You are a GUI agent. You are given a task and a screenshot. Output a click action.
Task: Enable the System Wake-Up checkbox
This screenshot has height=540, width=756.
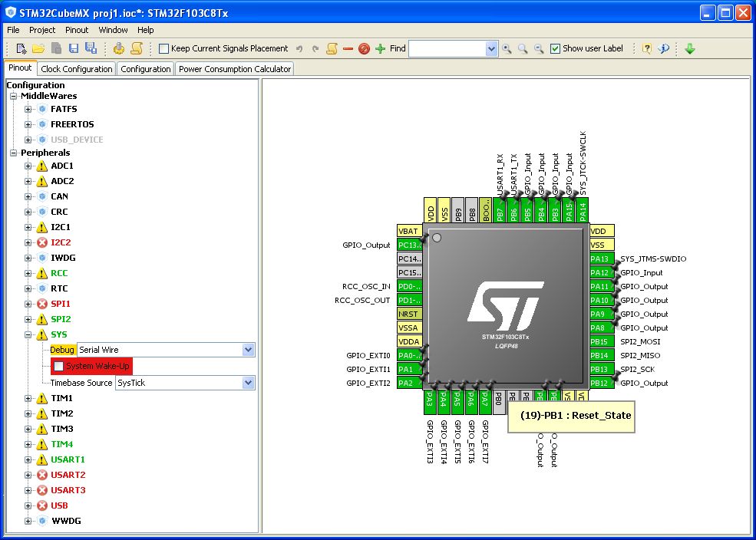[59, 366]
